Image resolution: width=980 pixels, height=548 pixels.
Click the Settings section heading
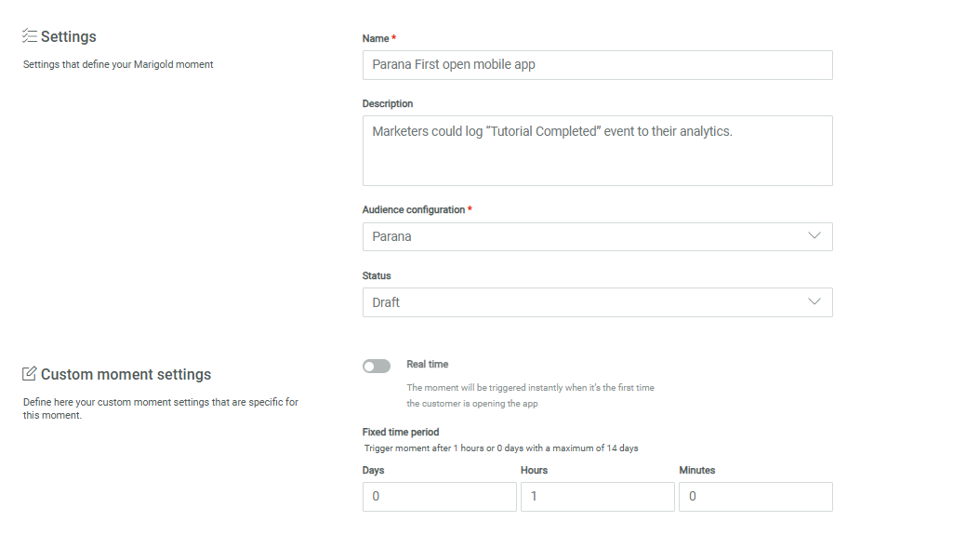tap(69, 37)
